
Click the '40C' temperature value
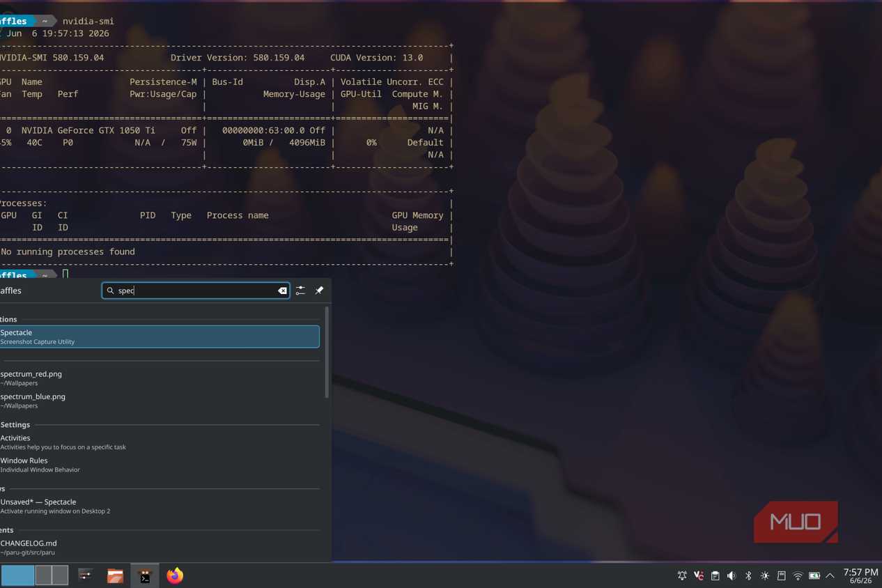pyautogui.click(x=35, y=142)
